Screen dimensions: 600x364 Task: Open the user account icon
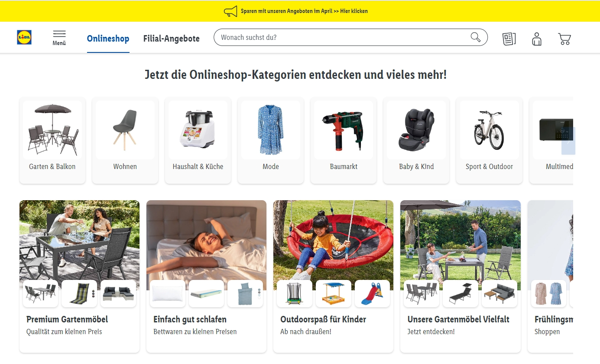coord(537,39)
